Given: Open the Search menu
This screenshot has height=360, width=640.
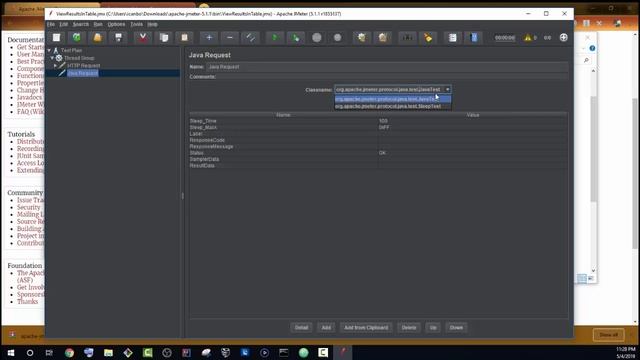Looking at the screenshot, I should click(80, 24).
